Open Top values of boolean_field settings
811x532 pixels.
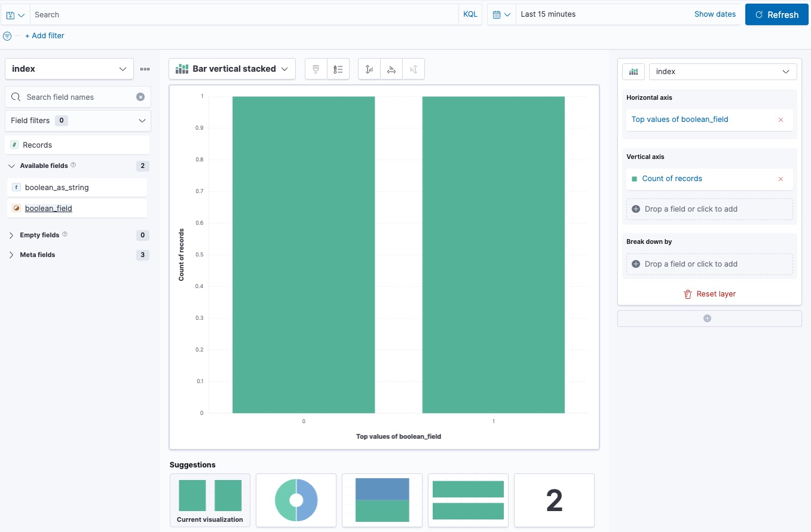coord(680,120)
